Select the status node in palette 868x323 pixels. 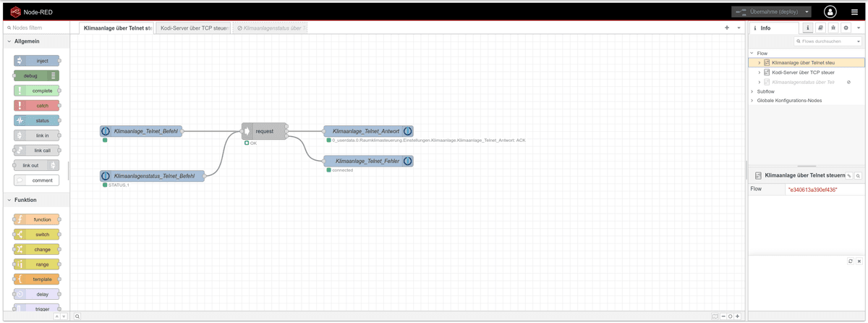click(37, 120)
